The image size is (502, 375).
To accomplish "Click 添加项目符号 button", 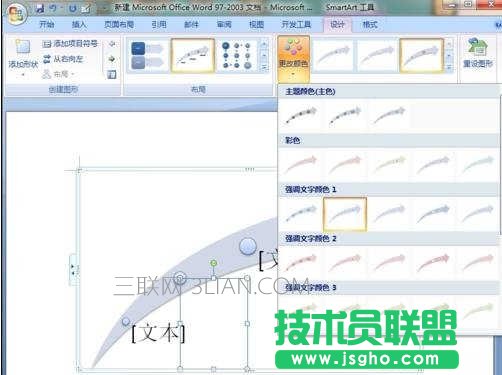I will 71,44.
